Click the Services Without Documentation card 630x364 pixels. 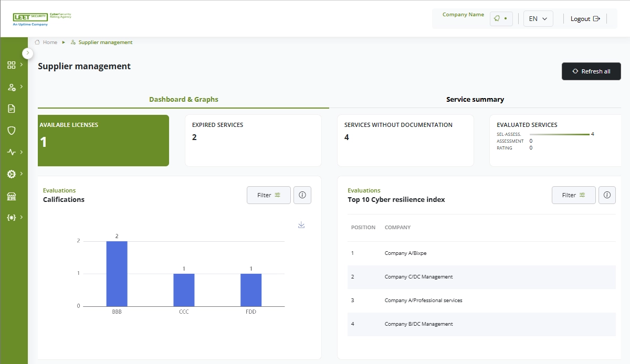(405, 141)
